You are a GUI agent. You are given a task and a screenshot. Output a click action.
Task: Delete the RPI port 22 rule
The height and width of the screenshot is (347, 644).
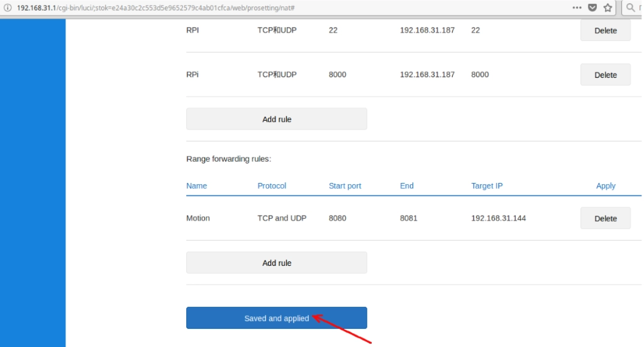606,30
